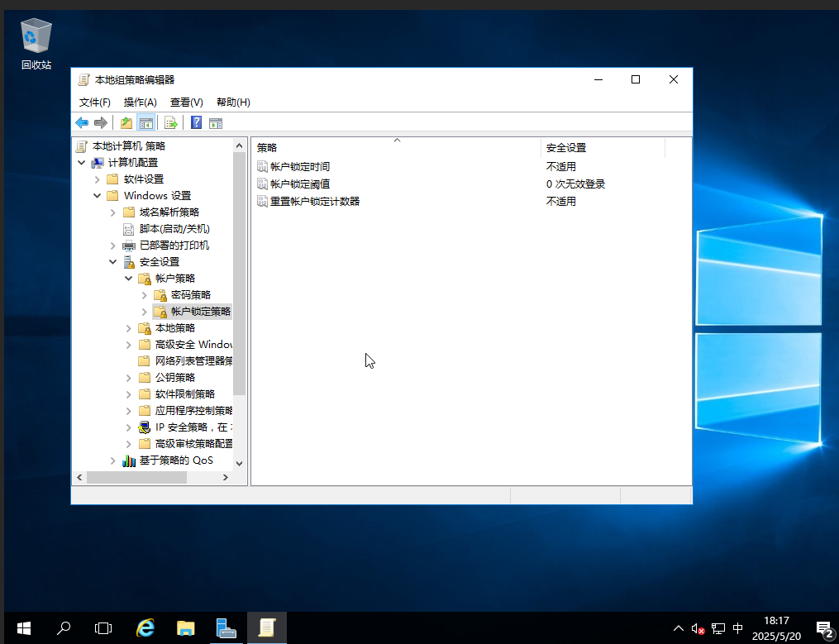Click the tree pane's vertical scroll down arrow
Viewport: 839px width, 644px height.
tap(239, 464)
